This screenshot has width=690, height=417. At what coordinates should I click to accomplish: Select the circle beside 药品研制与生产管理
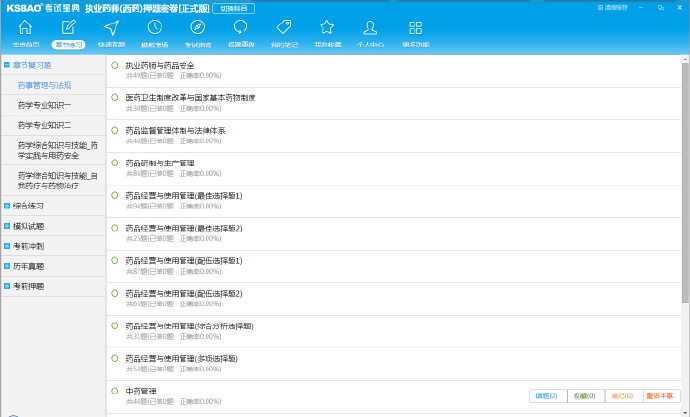115,163
